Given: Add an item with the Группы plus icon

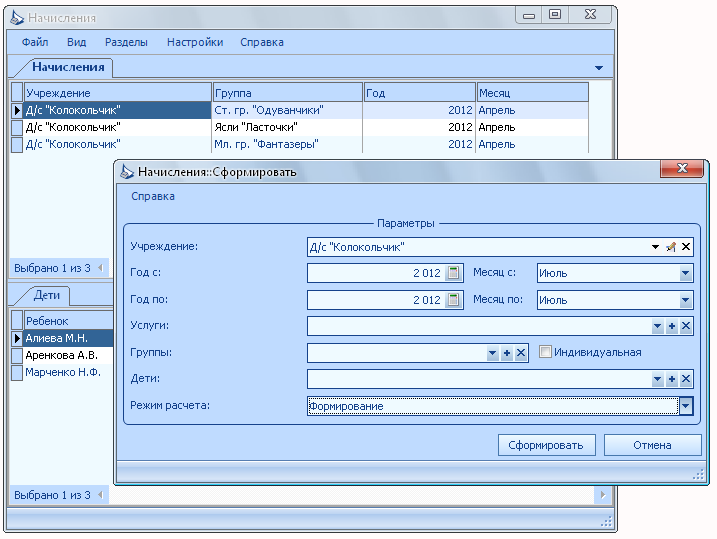Looking at the screenshot, I should [507, 353].
